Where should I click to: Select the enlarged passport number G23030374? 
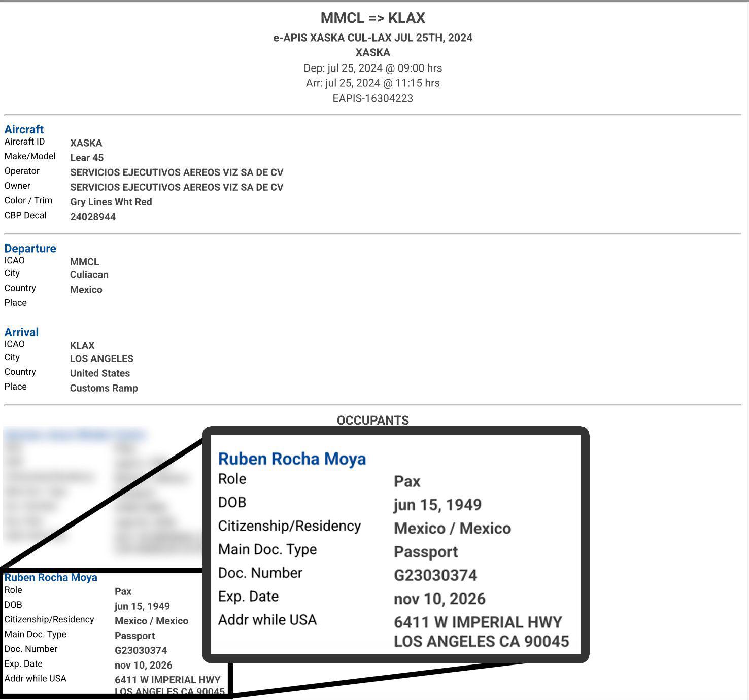(x=435, y=575)
